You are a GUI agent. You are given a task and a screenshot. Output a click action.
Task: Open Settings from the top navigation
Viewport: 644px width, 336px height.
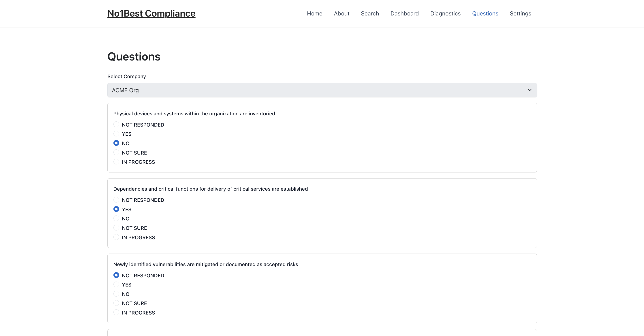pos(520,13)
